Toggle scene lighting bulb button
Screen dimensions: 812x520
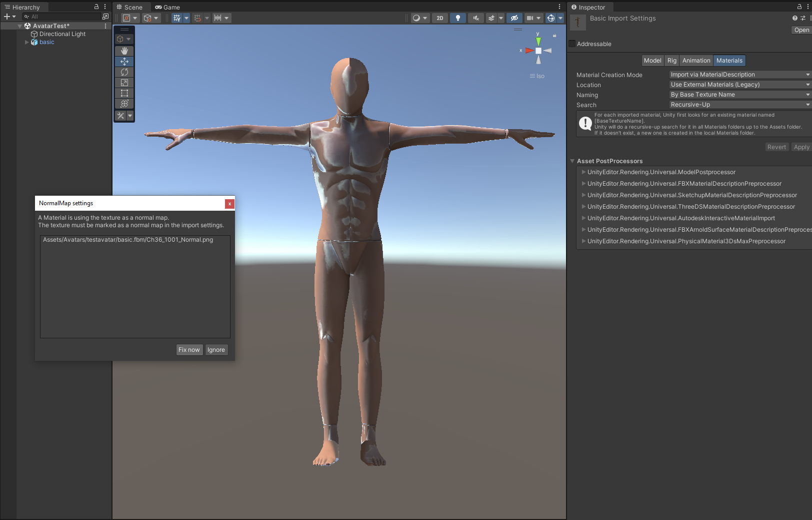click(457, 18)
